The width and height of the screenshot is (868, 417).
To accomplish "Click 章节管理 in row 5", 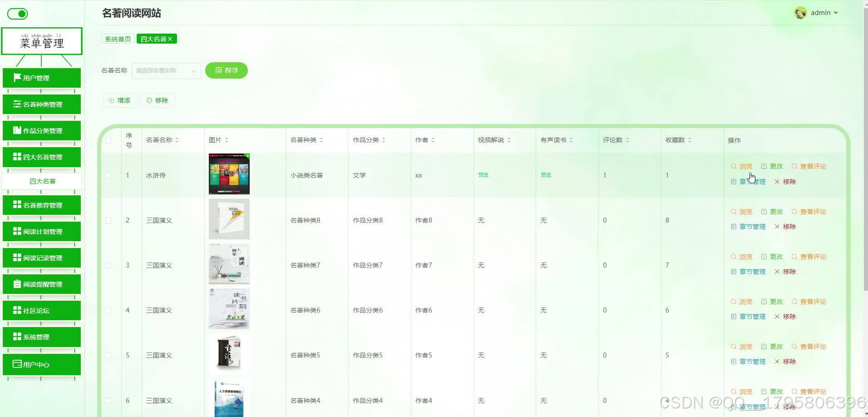I will [x=748, y=362].
